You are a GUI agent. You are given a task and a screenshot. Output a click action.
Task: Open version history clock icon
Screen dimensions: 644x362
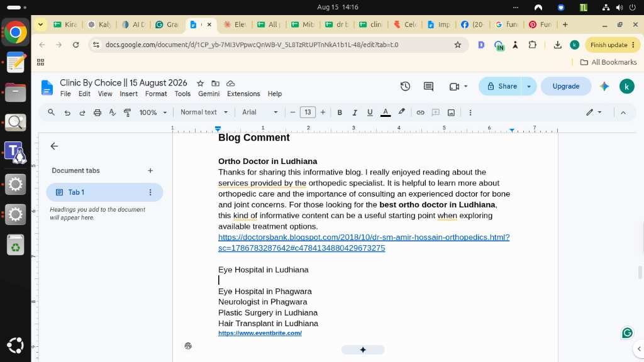tap(405, 86)
